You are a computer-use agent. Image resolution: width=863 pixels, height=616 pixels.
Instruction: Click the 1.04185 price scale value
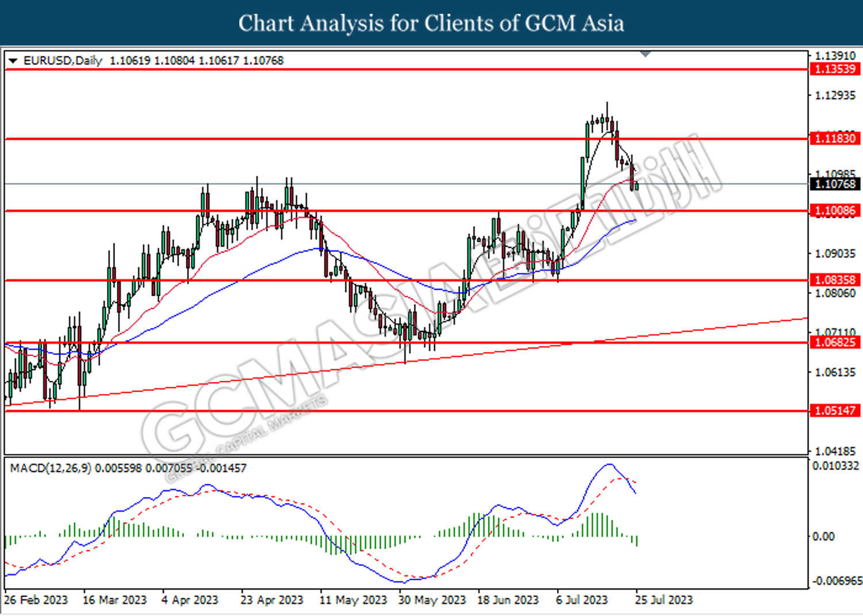pyautogui.click(x=835, y=452)
